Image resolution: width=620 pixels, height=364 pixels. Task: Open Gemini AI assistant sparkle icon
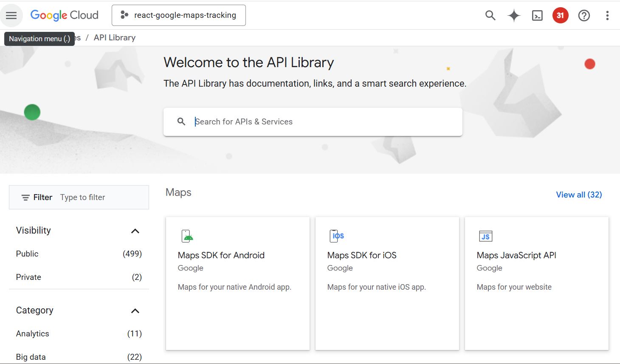point(514,16)
